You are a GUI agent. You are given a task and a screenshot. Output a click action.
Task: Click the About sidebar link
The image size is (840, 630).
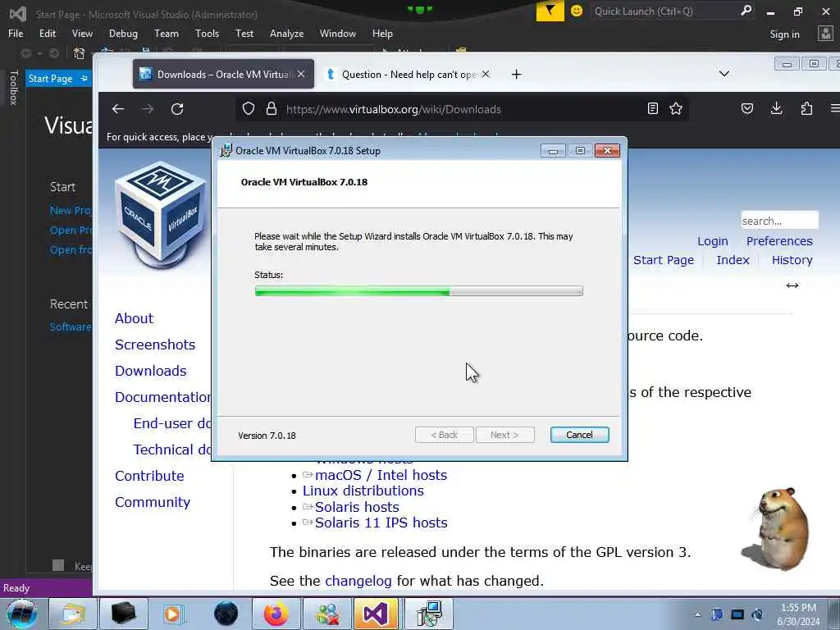point(134,318)
